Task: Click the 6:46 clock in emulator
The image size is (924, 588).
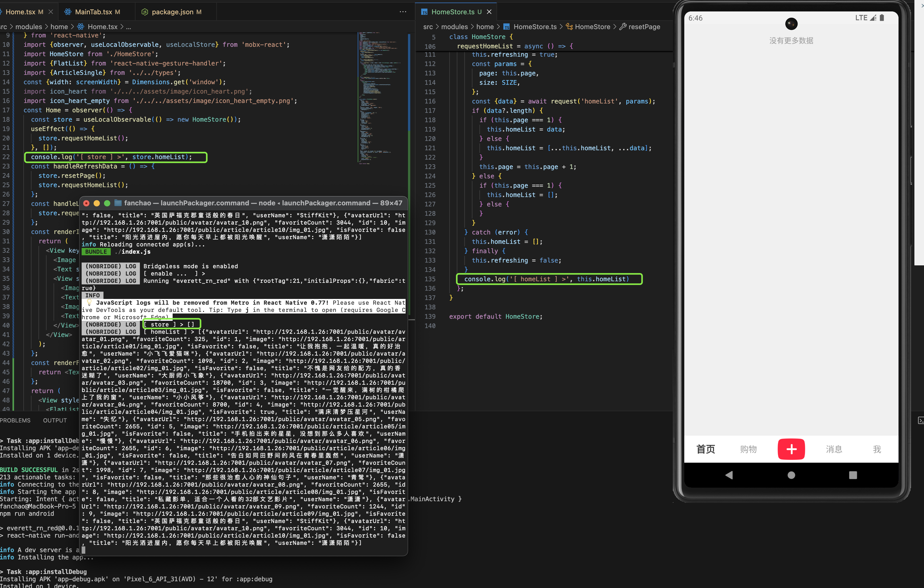Action: point(695,18)
